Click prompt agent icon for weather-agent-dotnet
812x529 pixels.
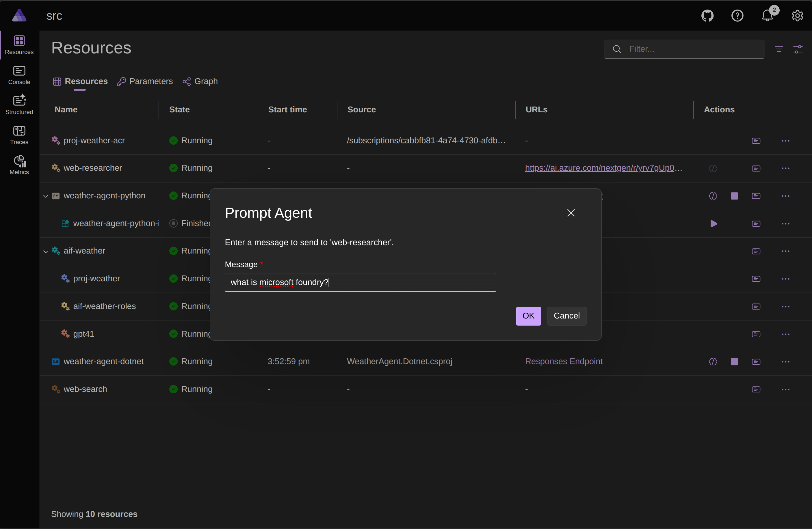(x=713, y=362)
